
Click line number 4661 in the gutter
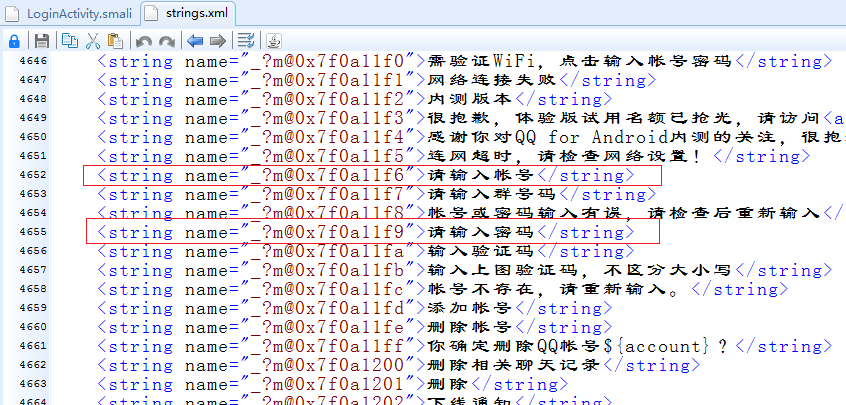click(33, 346)
